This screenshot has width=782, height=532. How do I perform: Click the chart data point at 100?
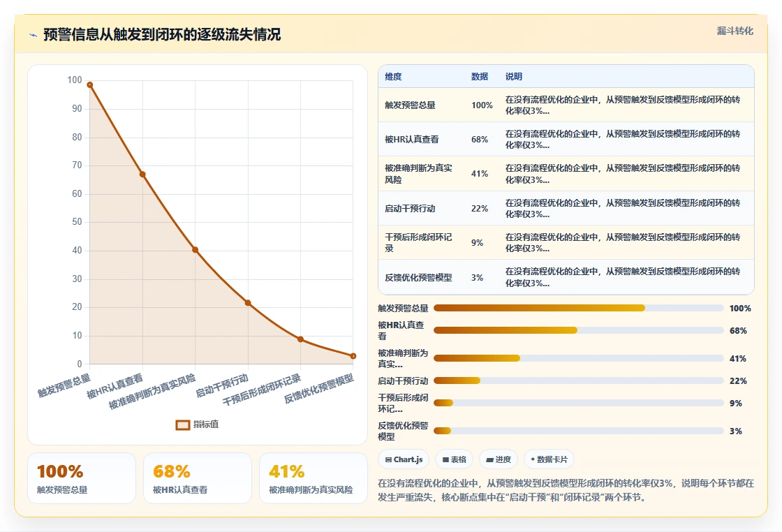coord(90,84)
